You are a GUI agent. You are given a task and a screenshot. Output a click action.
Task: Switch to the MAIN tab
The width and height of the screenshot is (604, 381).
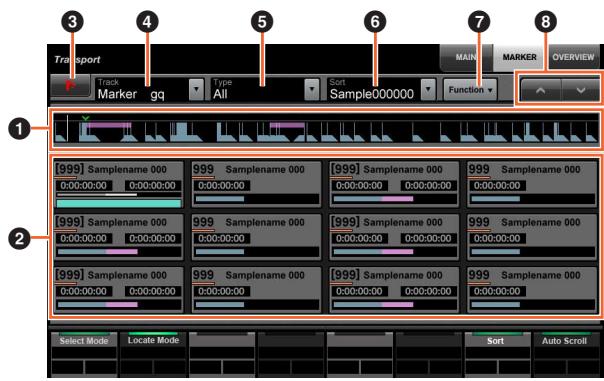tap(466, 57)
